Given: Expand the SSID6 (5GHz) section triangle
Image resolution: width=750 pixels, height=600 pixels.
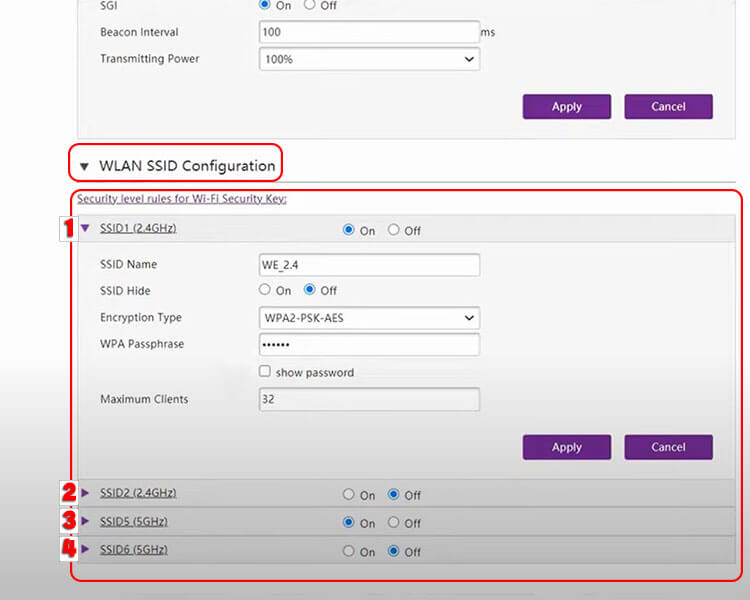Looking at the screenshot, I should (86, 550).
